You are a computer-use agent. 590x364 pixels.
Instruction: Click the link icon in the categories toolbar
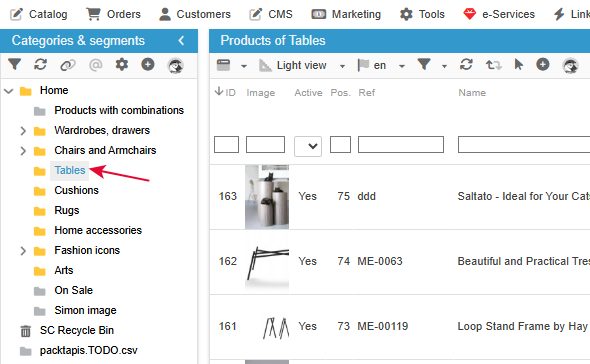click(x=68, y=65)
